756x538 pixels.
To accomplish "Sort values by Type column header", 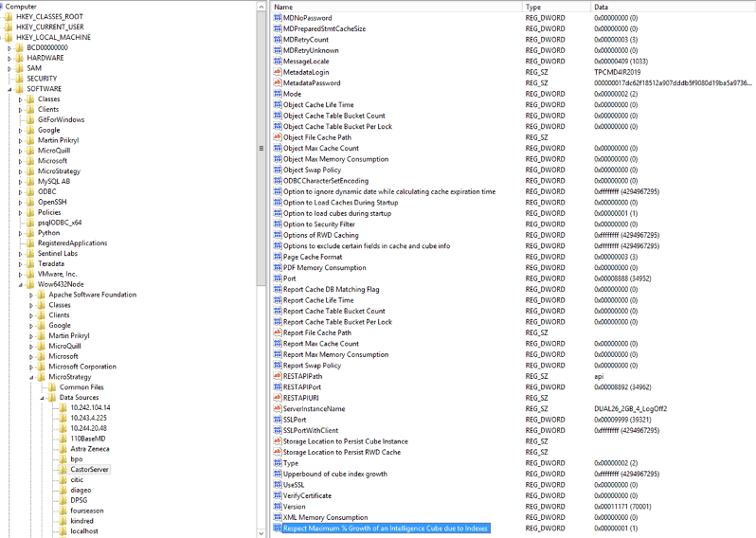I will tap(555, 7).
